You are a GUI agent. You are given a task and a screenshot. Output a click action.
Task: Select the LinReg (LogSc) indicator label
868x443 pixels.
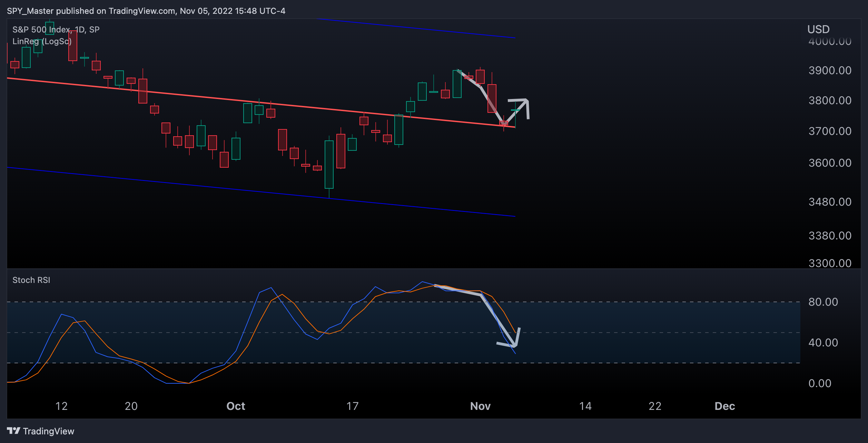(42, 41)
